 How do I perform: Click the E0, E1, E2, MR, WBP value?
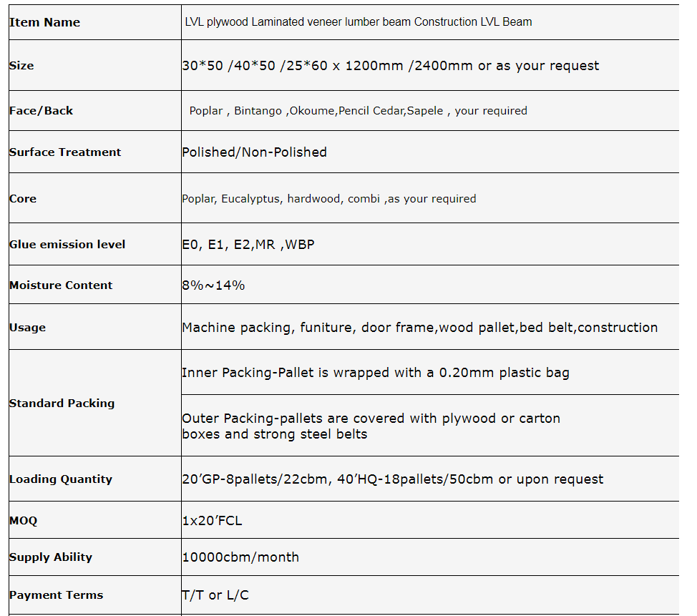[248, 245]
